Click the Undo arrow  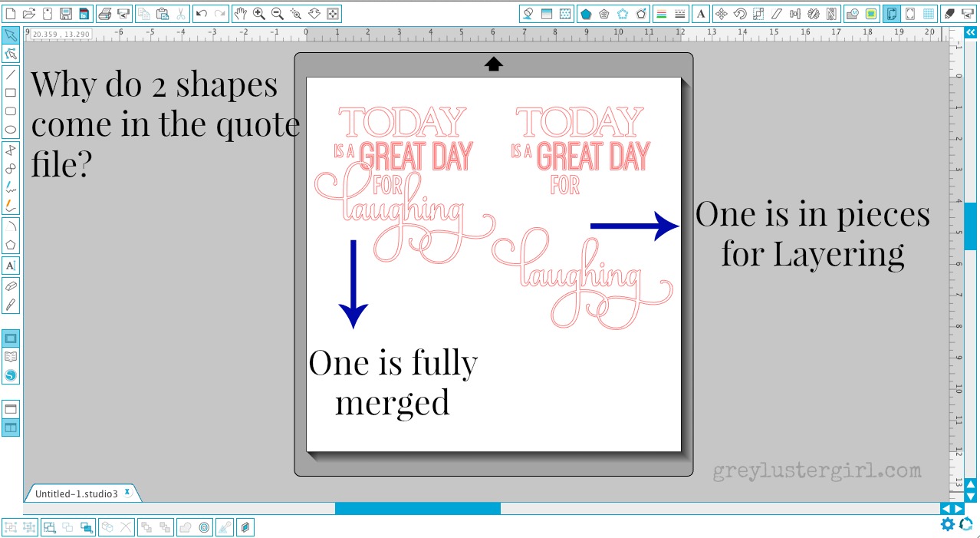pyautogui.click(x=201, y=14)
